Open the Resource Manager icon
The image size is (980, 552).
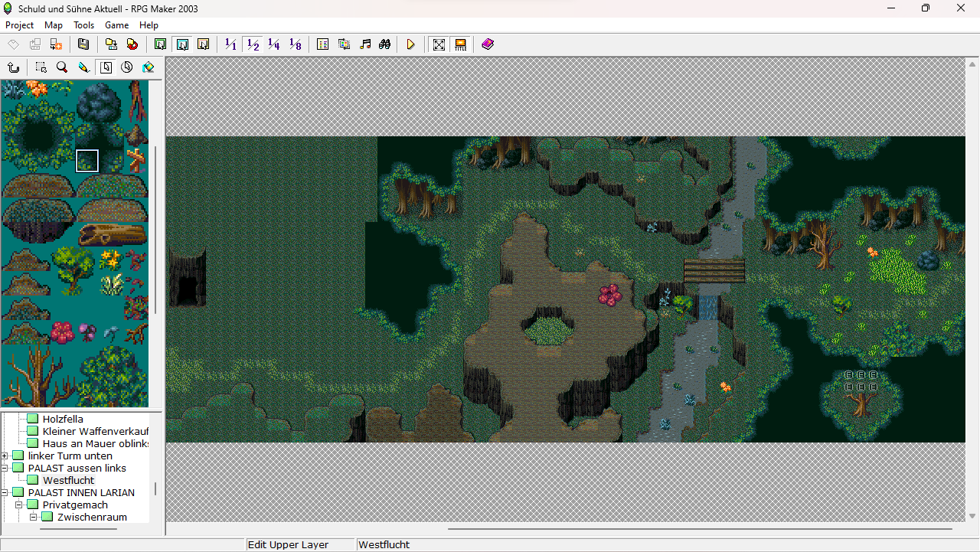tap(345, 44)
